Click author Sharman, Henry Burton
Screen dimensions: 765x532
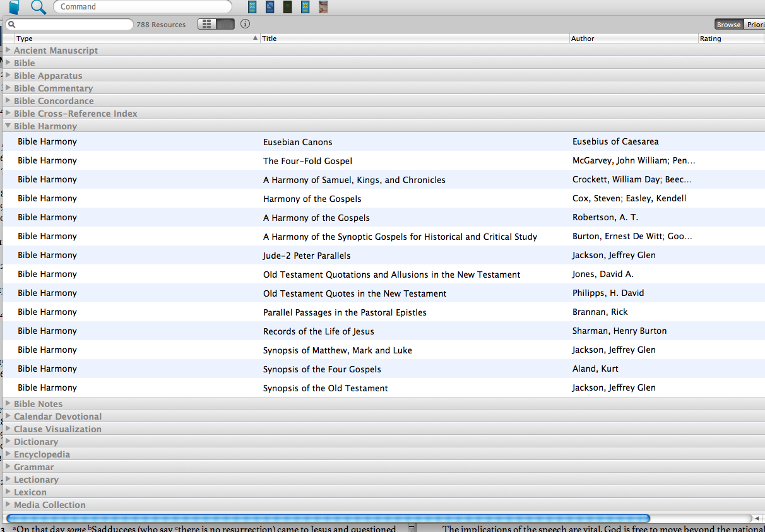pyautogui.click(x=620, y=331)
